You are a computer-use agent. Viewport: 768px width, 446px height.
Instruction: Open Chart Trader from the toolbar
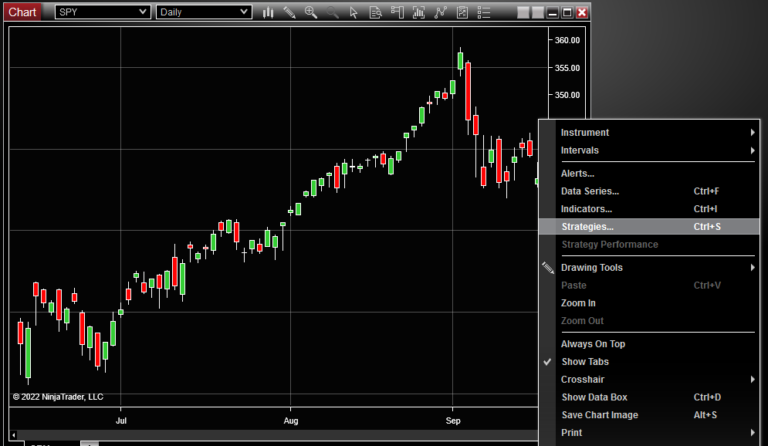click(397, 12)
